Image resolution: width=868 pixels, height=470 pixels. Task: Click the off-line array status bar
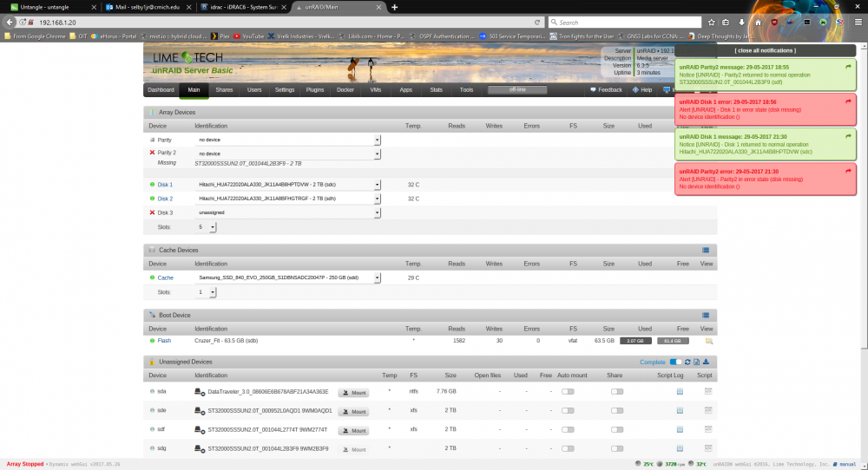tap(517, 89)
